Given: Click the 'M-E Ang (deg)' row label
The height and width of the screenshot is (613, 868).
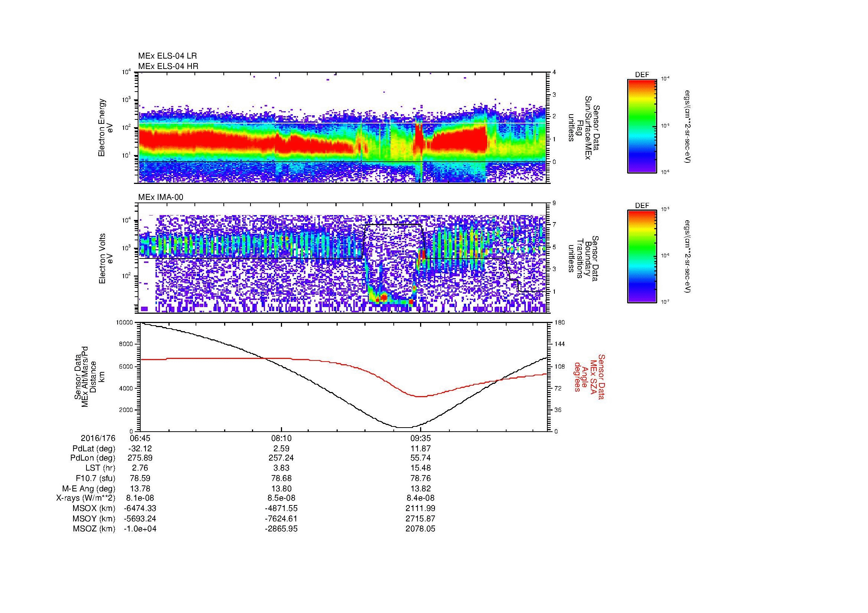Looking at the screenshot, I should (89, 488).
